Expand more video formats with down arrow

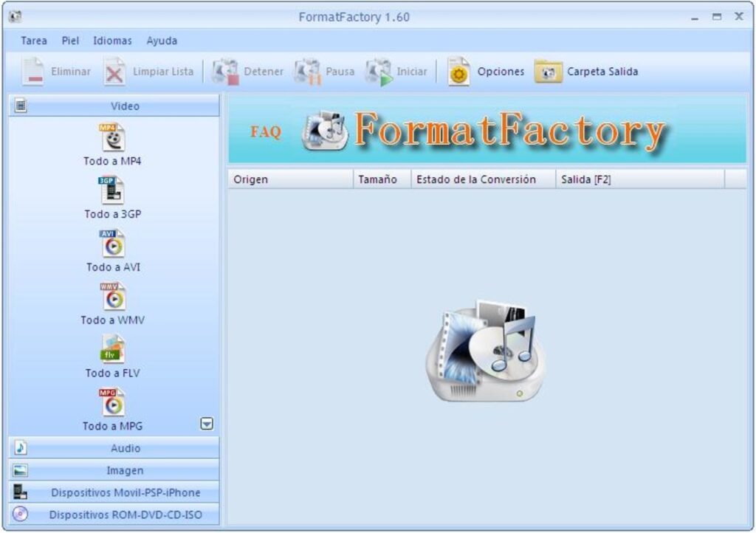[207, 424]
